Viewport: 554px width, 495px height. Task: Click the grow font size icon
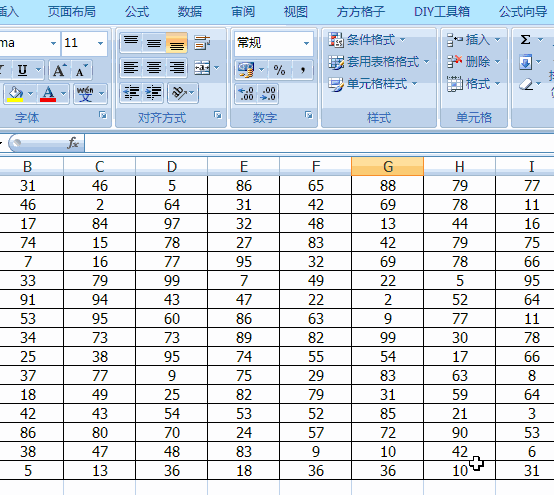pyautogui.click(x=59, y=70)
